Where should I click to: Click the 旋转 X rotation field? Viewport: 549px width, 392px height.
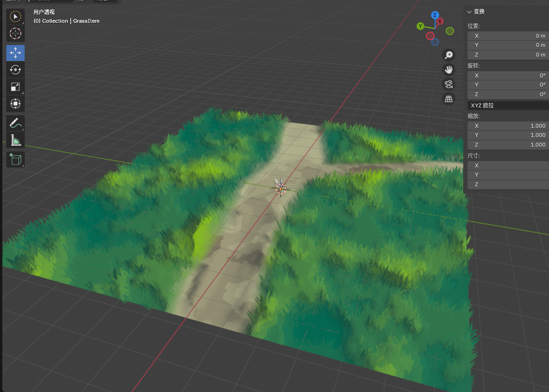click(x=508, y=75)
